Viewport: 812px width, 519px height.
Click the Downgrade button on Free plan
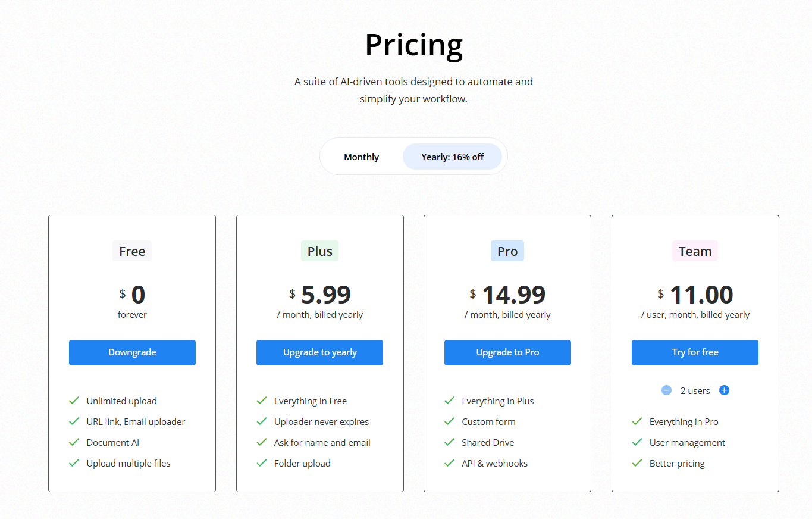132,352
